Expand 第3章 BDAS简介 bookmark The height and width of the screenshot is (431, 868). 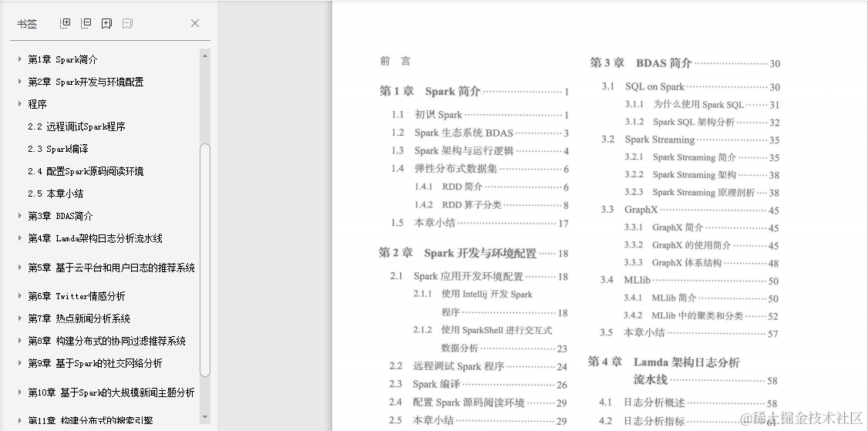pos(19,216)
